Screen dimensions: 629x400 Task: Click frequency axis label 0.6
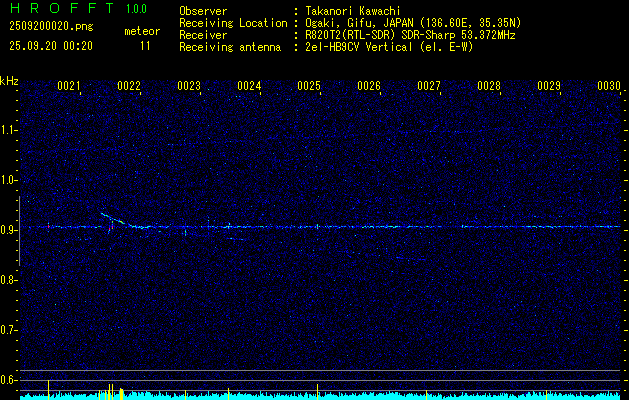coord(7,380)
